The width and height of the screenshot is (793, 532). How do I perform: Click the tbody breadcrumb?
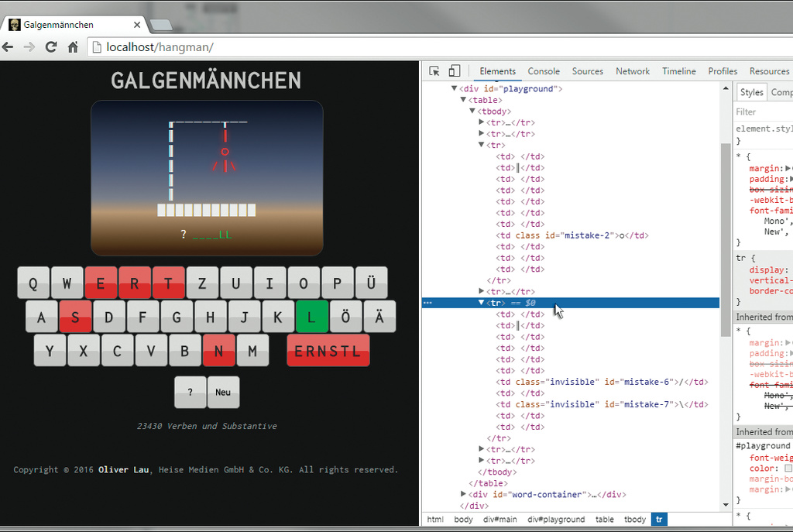click(635, 520)
